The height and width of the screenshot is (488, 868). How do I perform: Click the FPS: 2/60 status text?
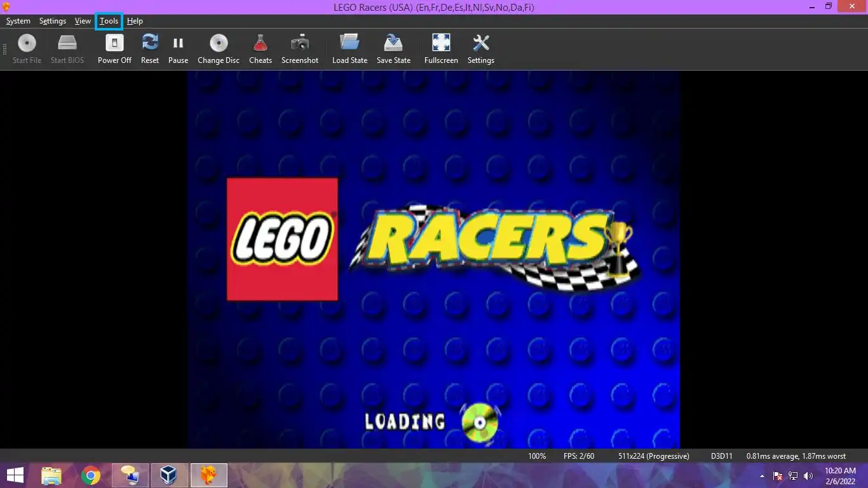[579, 456]
